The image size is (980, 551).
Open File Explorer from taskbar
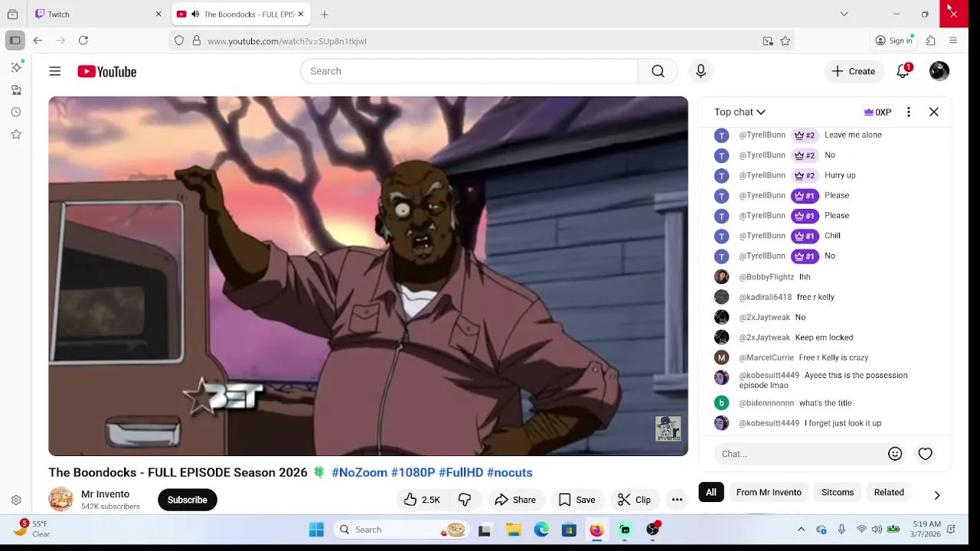click(x=514, y=530)
